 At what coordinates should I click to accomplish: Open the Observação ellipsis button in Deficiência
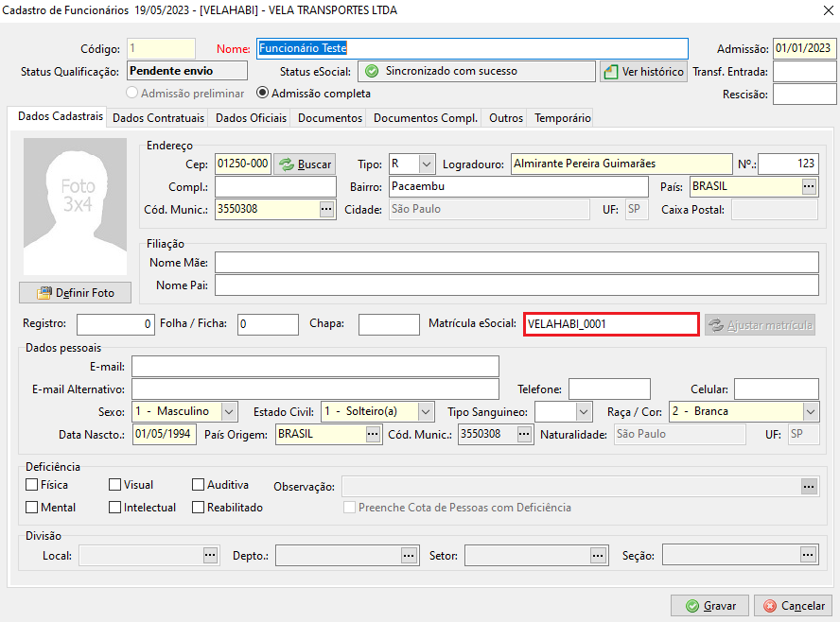[x=809, y=486]
